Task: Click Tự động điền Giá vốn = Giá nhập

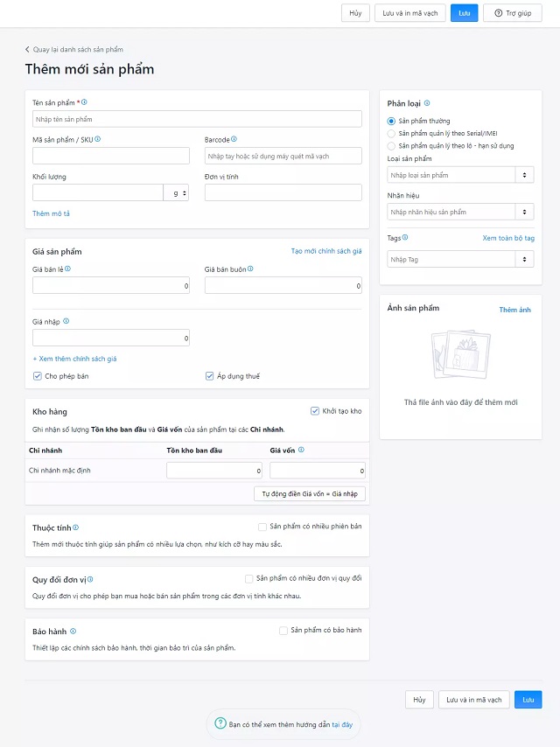Action: pos(310,493)
